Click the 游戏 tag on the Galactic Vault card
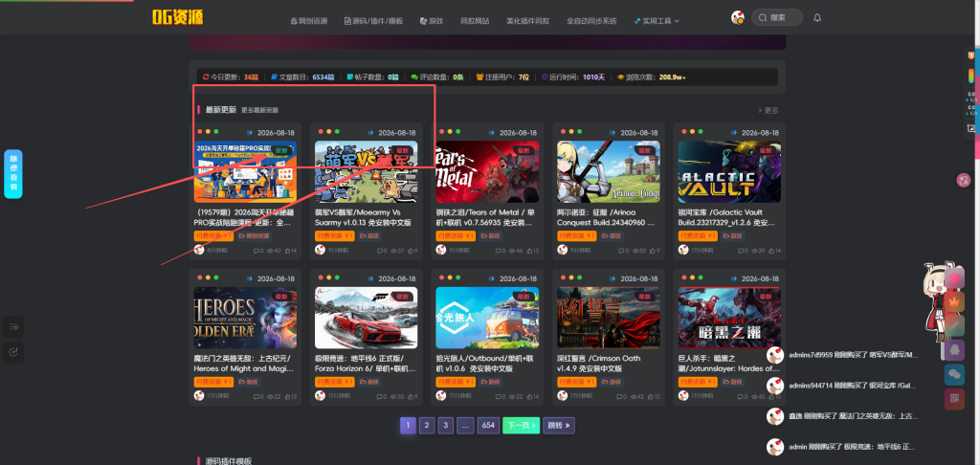 click(733, 235)
